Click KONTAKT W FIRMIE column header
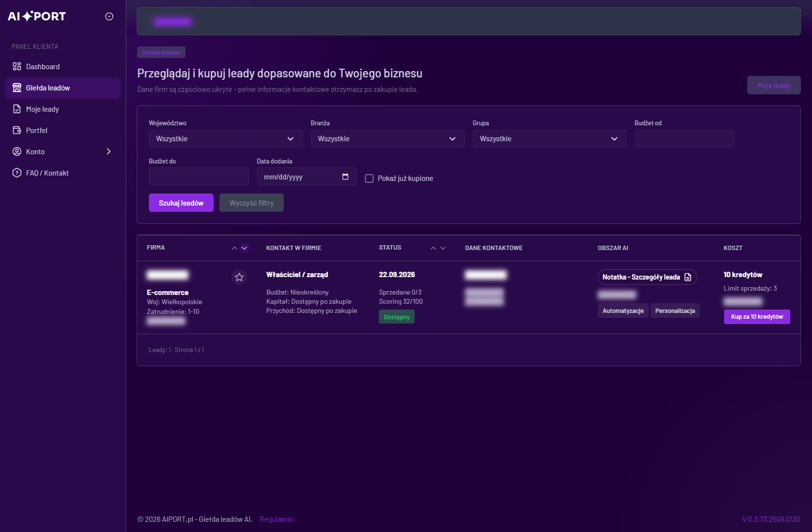 (x=294, y=248)
